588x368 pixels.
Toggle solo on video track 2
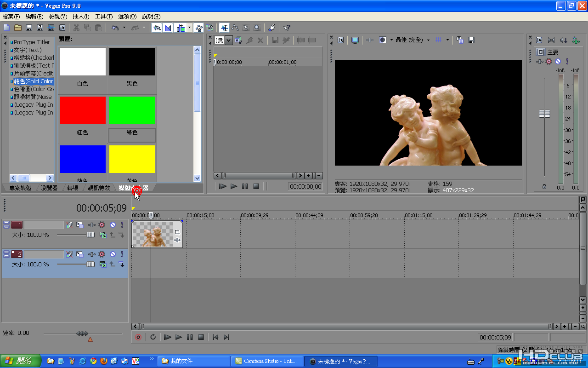click(x=122, y=254)
